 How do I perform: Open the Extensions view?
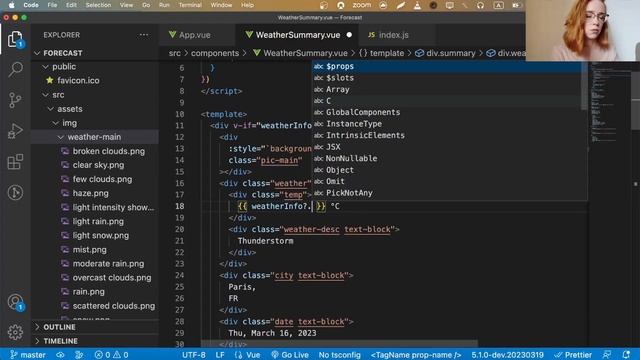[15, 162]
